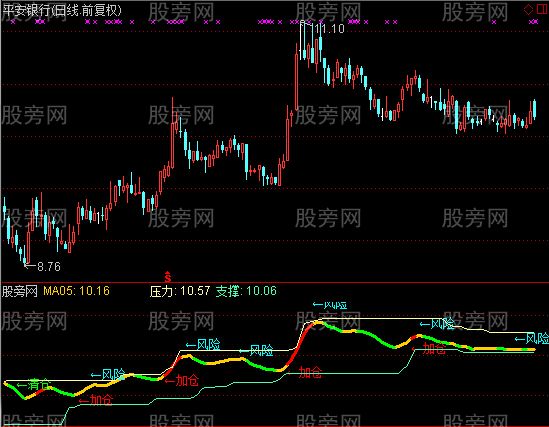Select the 压力: 10.57 resistance value
The height and width of the screenshot is (427, 549).
click(180, 291)
